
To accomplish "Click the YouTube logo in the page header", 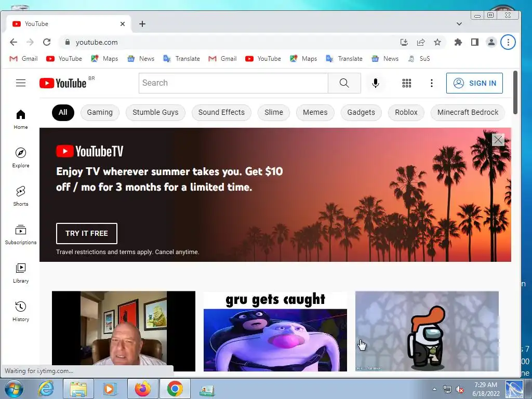I will pos(63,83).
